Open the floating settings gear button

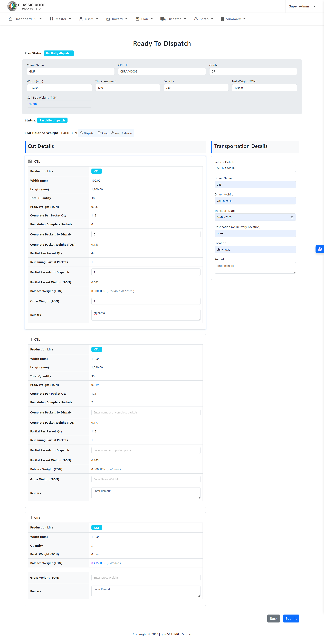(x=319, y=249)
